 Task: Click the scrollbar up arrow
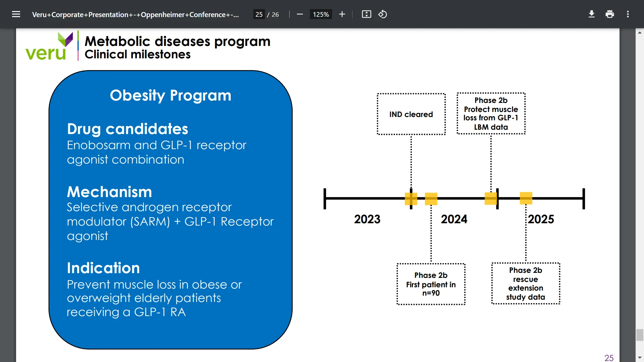click(x=640, y=33)
